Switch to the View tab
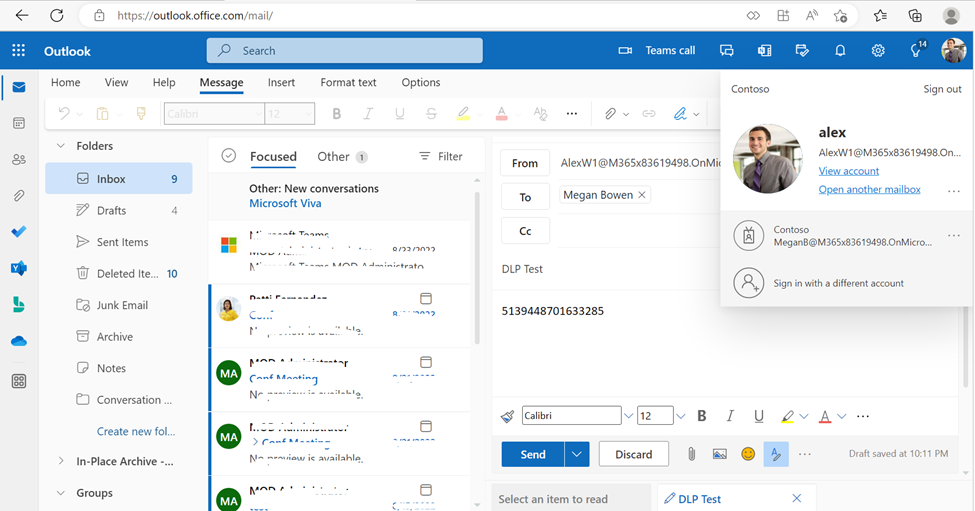Viewport: 975px width, 511px height. [116, 82]
